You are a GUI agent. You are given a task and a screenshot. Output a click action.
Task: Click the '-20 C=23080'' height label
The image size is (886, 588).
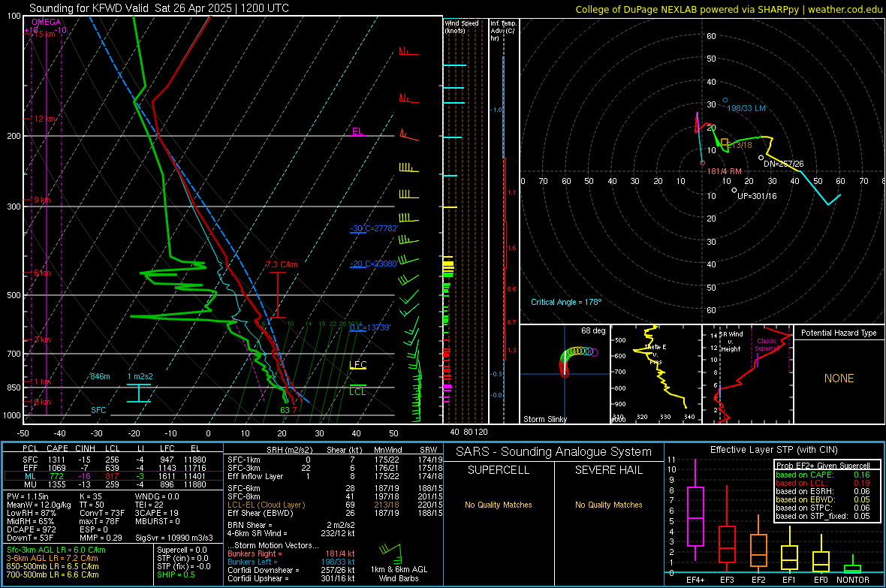click(x=374, y=264)
